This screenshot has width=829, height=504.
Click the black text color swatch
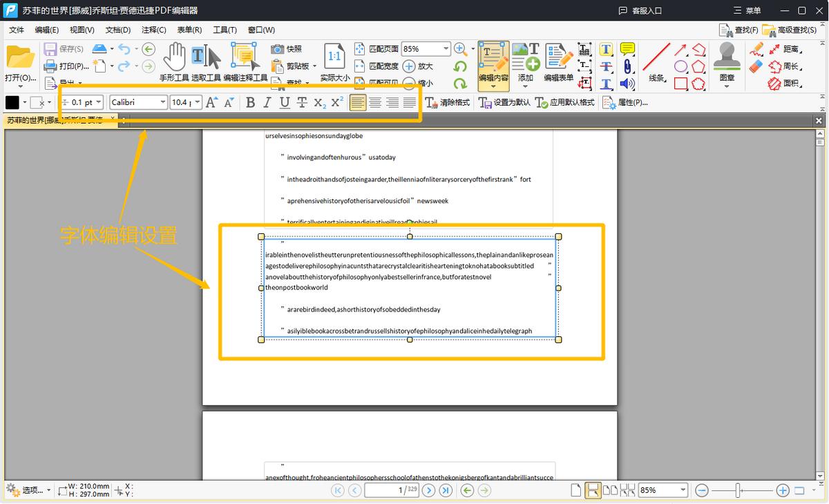(12, 102)
